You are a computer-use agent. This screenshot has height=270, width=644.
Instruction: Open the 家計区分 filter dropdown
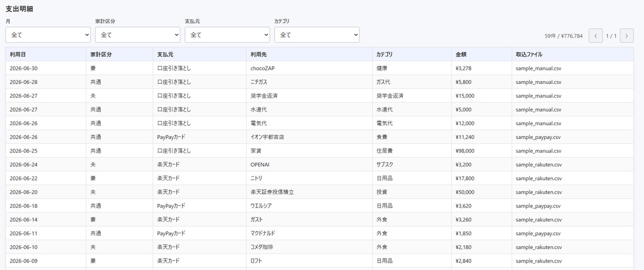click(x=138, y=35)
